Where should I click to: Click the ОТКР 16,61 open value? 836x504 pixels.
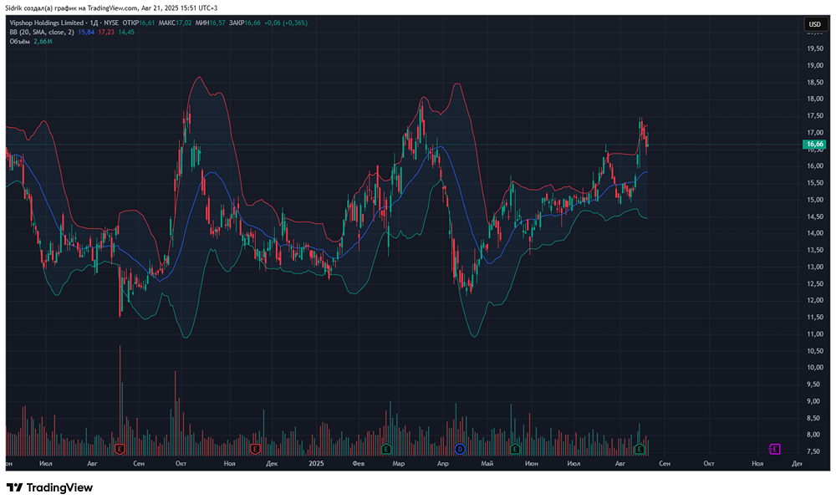[139, 23]
